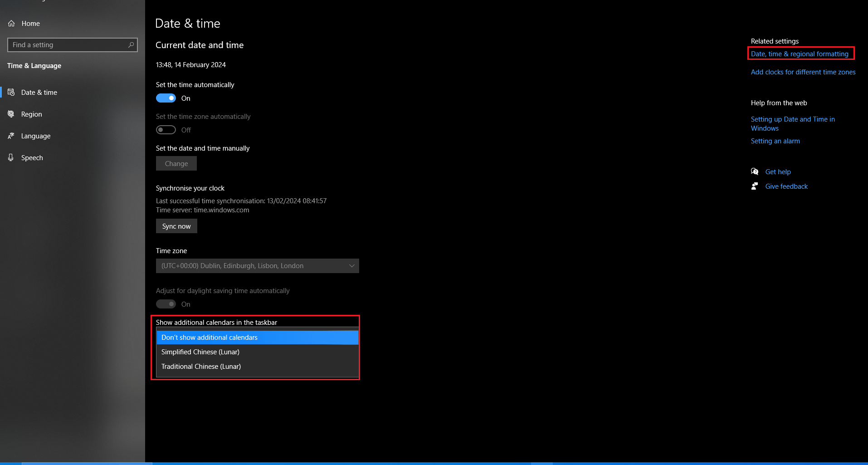
Task: Click the Change date and time button
Action: [176, 163]
